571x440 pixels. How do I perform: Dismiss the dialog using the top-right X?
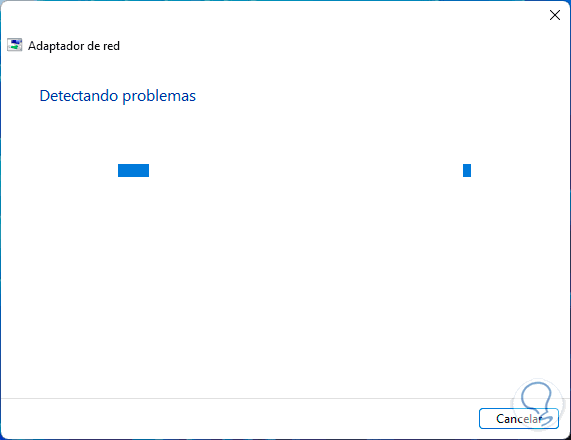click(555, 15)
